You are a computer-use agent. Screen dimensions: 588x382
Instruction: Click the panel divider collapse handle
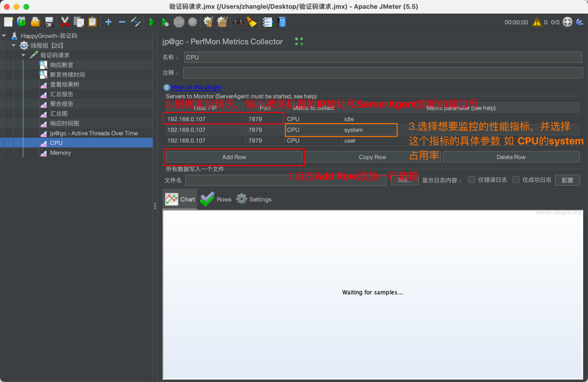pos(155,206)
